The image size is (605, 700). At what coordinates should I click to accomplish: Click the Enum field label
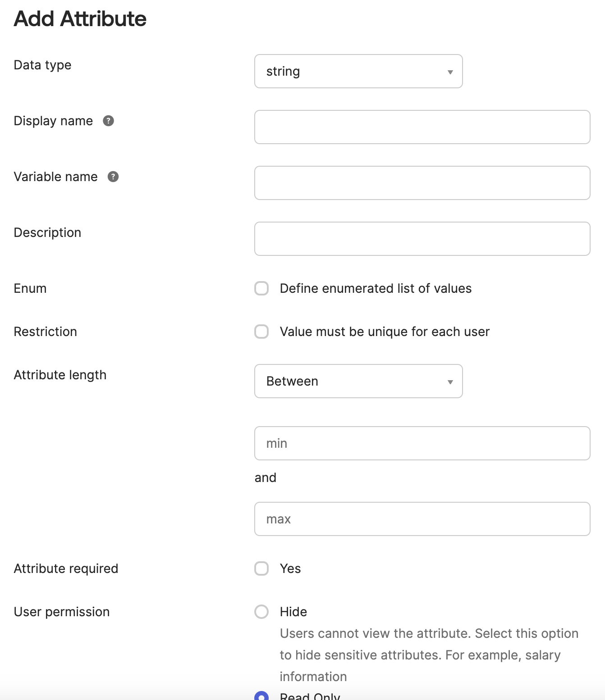point(30,288)
